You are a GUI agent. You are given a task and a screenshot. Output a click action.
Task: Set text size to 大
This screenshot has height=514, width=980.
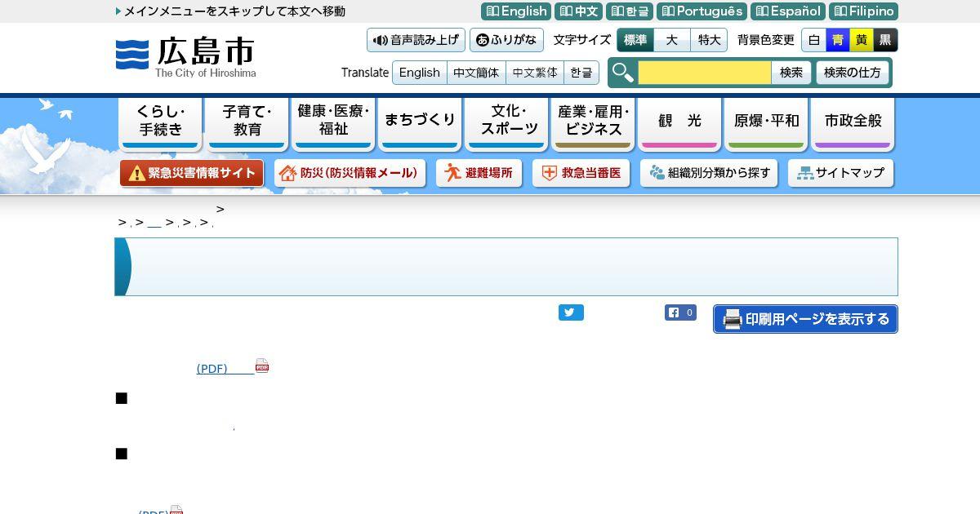pyautogui.click(x=672, y=40)
